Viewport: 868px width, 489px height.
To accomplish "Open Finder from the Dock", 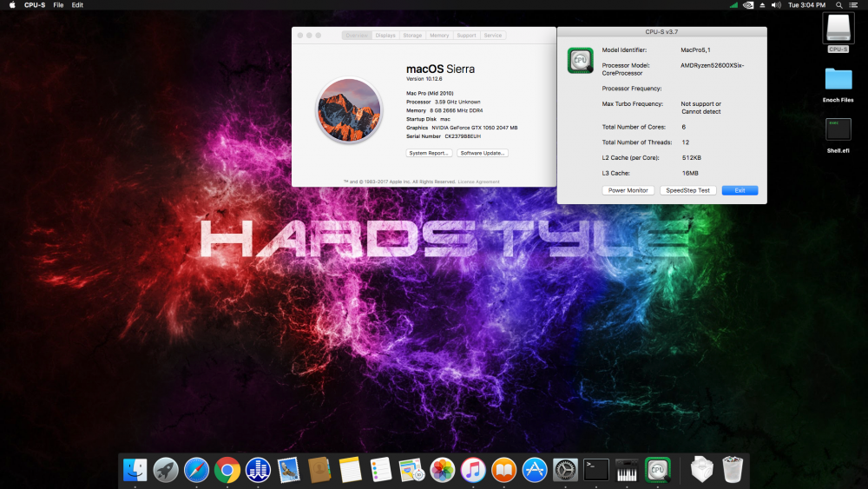I will 135,470.
